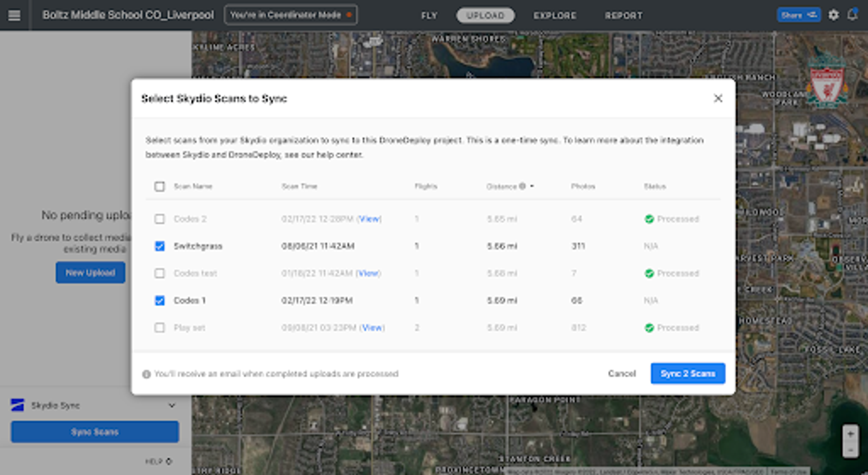This screenshot has height=475, width=868.
Task: Close the Select Skydio Scans dialog
Action: [x=718, y=98]
